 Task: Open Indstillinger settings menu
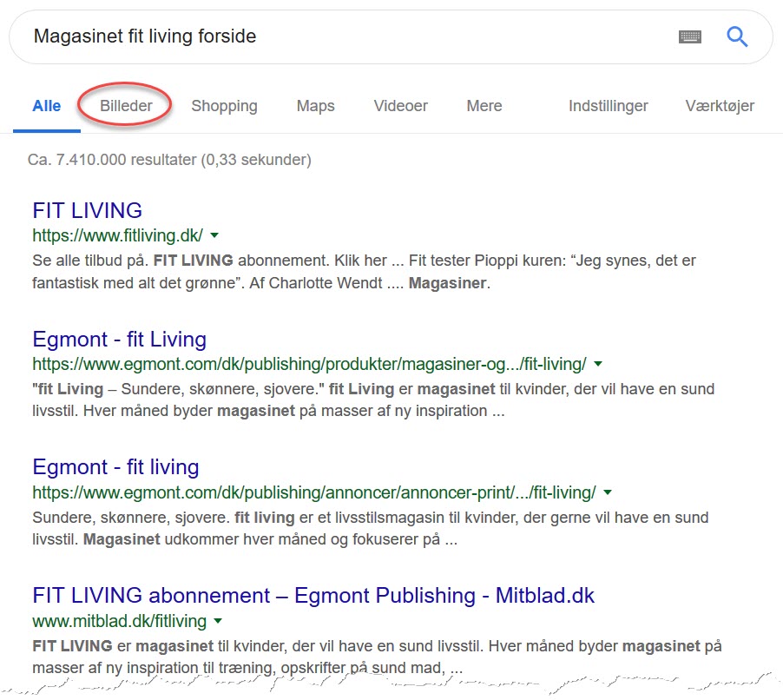click(x=608, y=106)
